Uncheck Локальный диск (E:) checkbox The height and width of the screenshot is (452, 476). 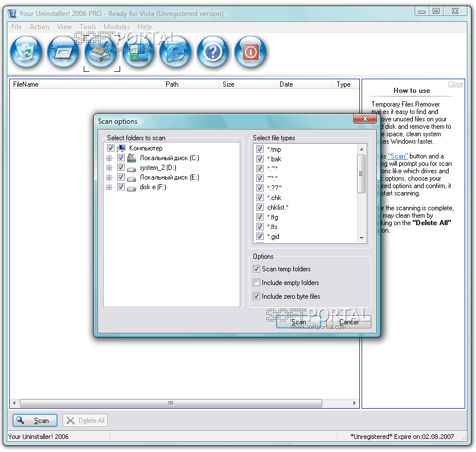click(121, 177)
